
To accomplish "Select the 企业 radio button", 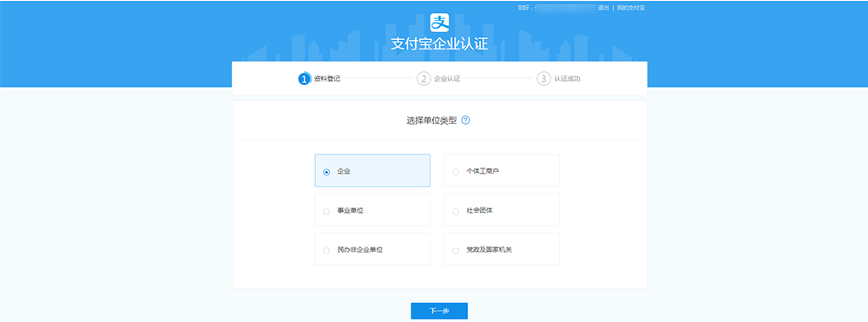I will [x=326, y=172].
